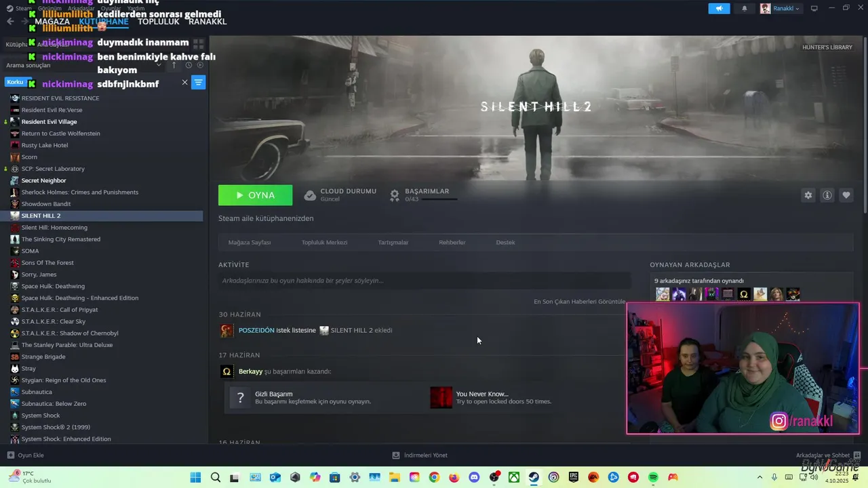Select Subnautica: Below Zero in list
The image size is (868, 488).
[x=54, y=404]
